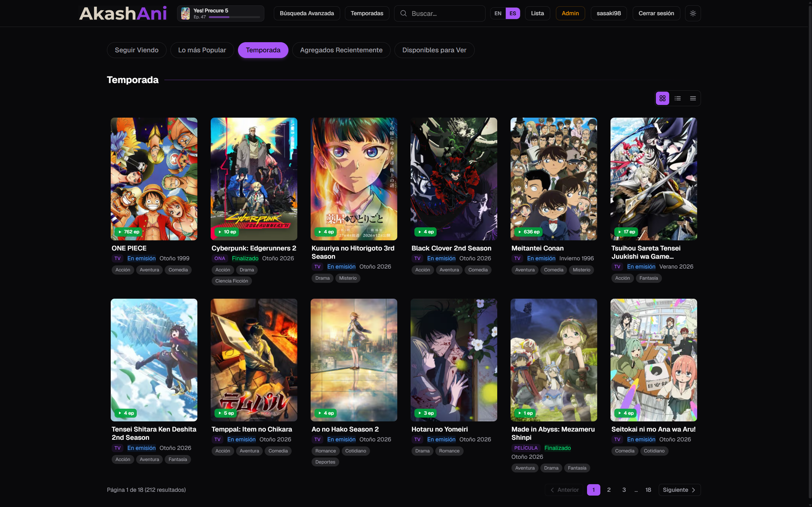Screen dimensions: 812x507
Task: Switch to grid view layout
Action: pos(662,98)
